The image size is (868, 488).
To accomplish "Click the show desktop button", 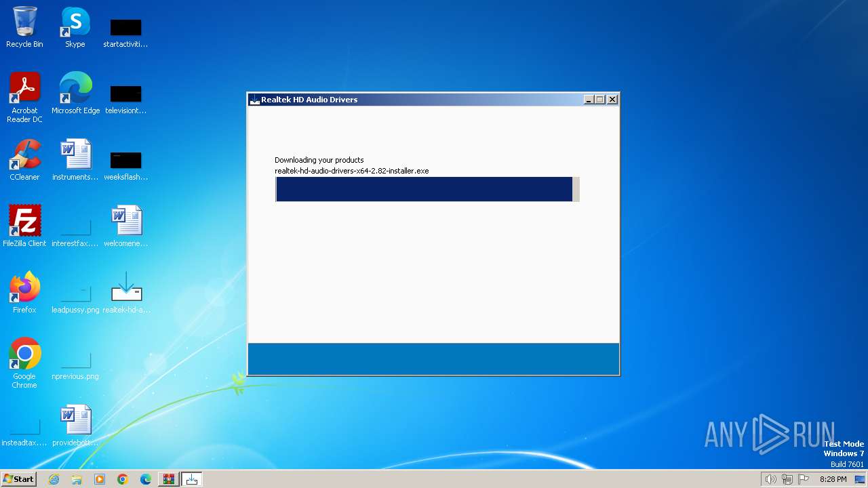I will pyautogui.click(x=860, y=479).
